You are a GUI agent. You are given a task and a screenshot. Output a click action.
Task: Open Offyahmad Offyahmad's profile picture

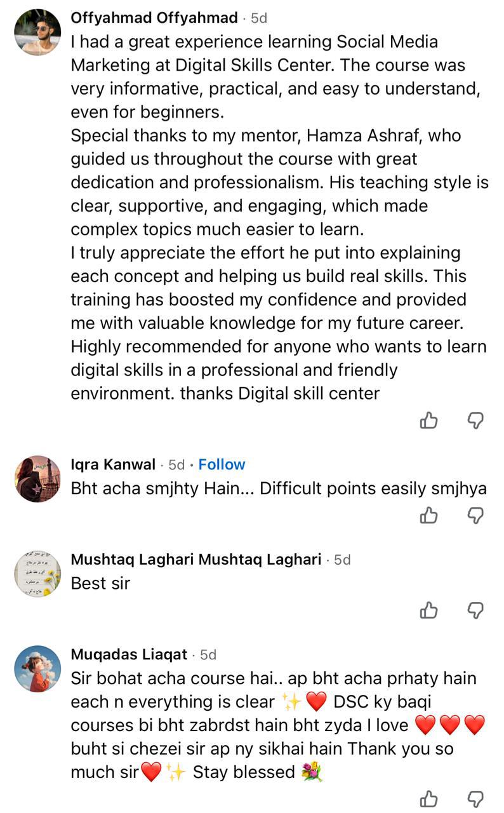pos(37,32)
